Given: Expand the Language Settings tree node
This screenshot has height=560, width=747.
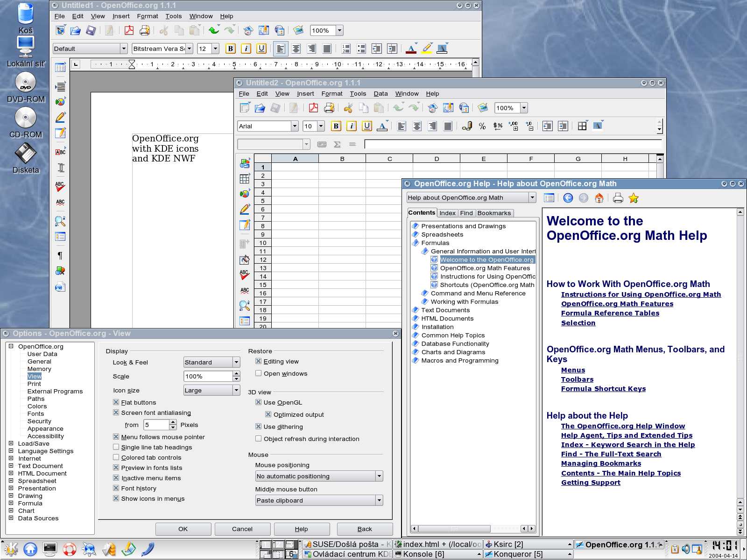Looking at the screenshot, I should (x=11, y=451).
